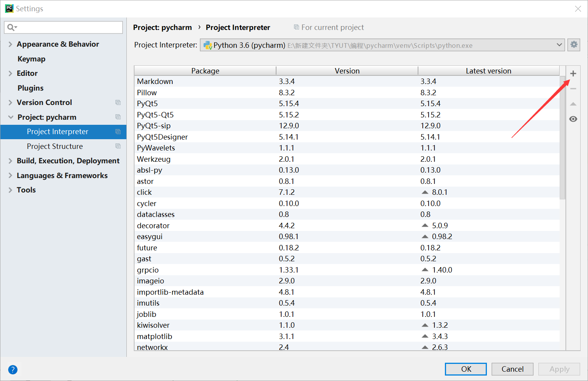Select the cycler package row
The image size is (588, 381).
[x=347, y=203]
